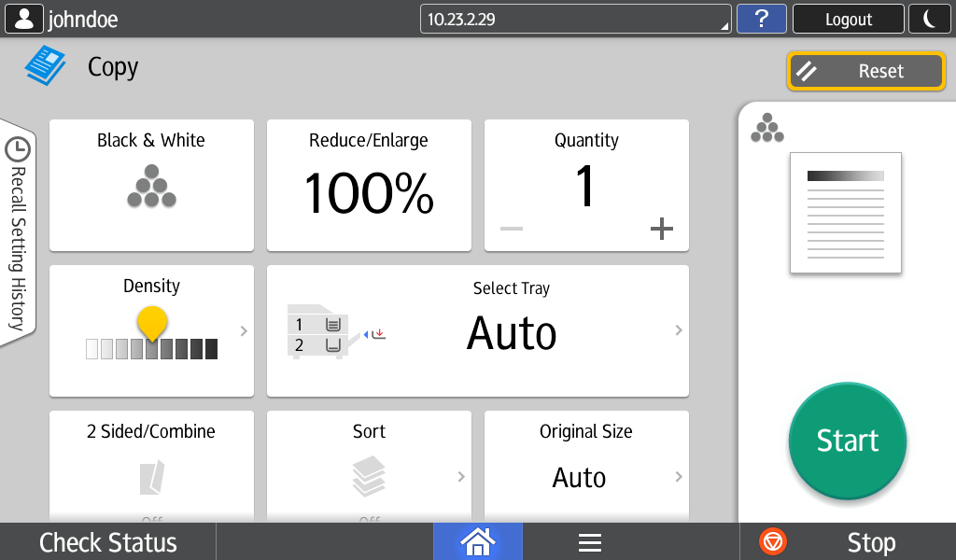Click the help question mark icon
Viewport: 956px width, 560px height.
(761, 19)
